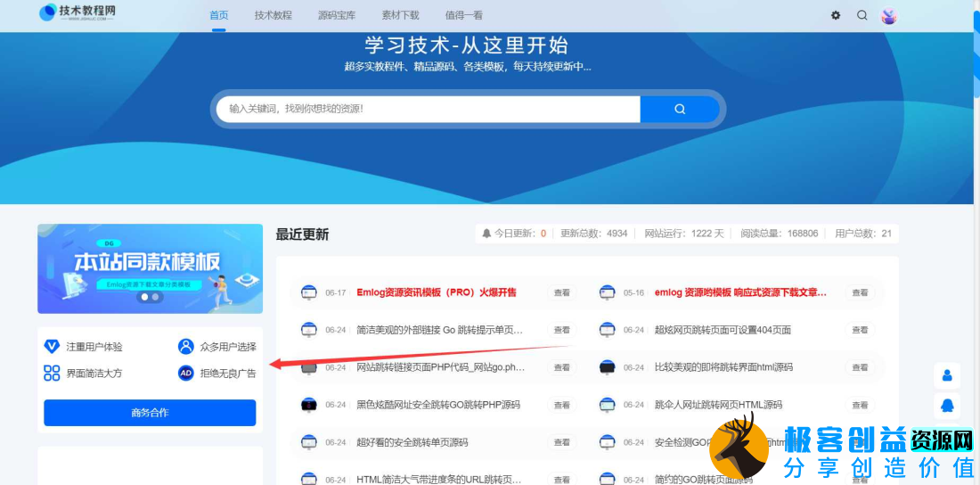Click 查看 for 超炫网页跳转页面 post
Image resolution: width=980 pixels, height=485 pixels.
tap(860, 330)
